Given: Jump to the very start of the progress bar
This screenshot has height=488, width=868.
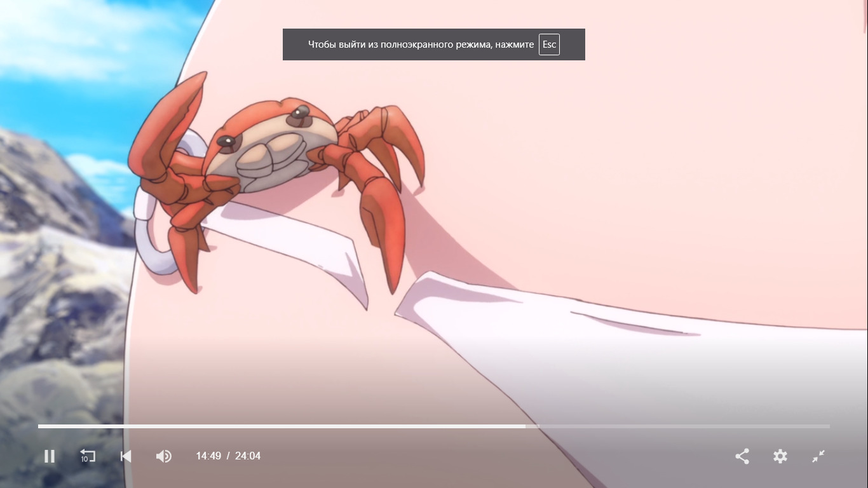Looking at the screenshot, I should 39,426.
